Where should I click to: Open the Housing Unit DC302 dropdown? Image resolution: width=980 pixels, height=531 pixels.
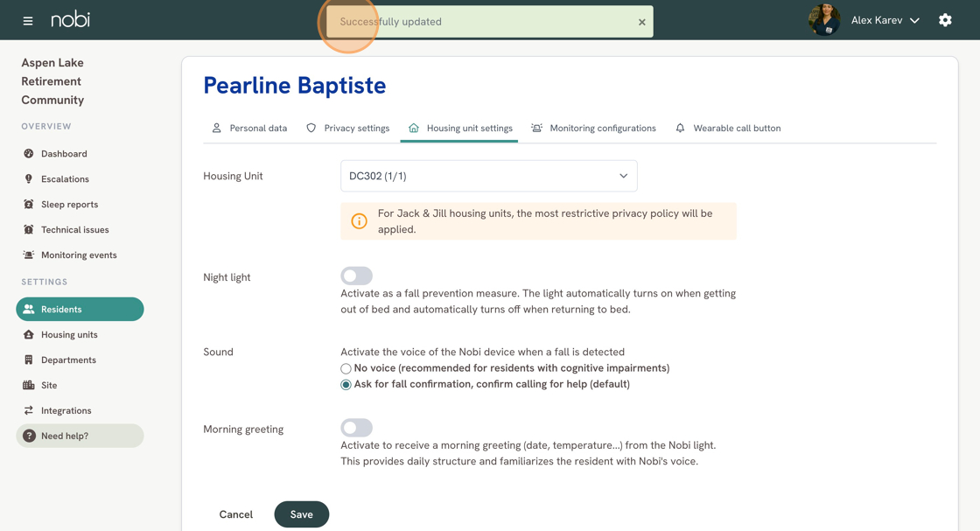489,176
